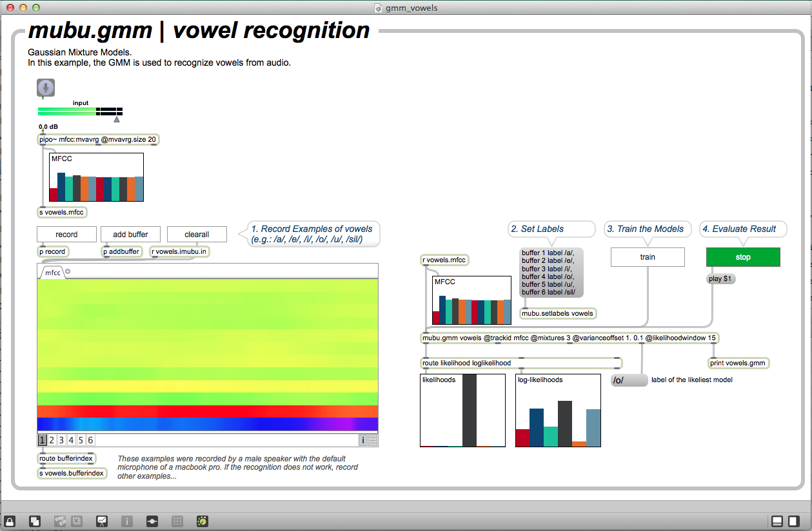Screen dimensions: 812x531
Task: Adjust the input gain slider handle
Action: [117, 119]
